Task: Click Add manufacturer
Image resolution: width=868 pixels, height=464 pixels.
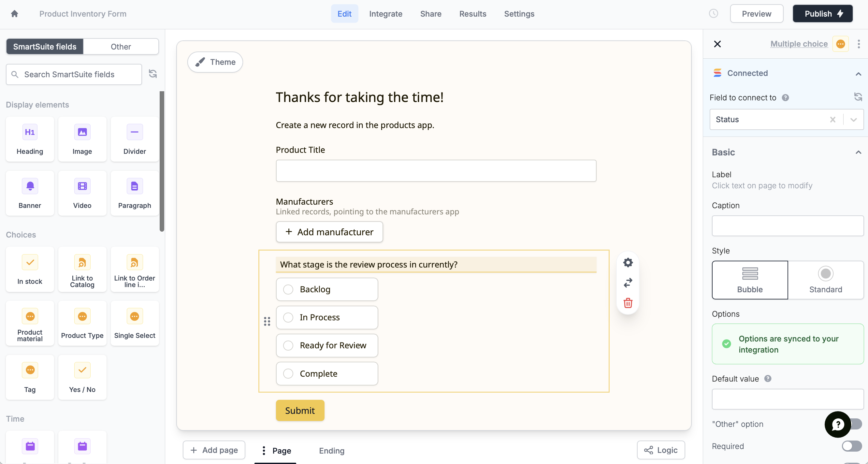Action: pos(329,232)
